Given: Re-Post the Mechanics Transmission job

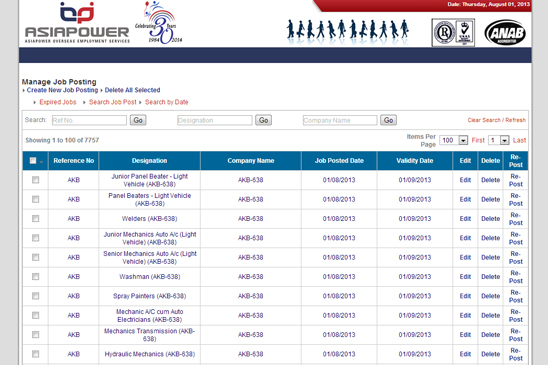Looking at the screenshot, I should click(x=516, y=335).
